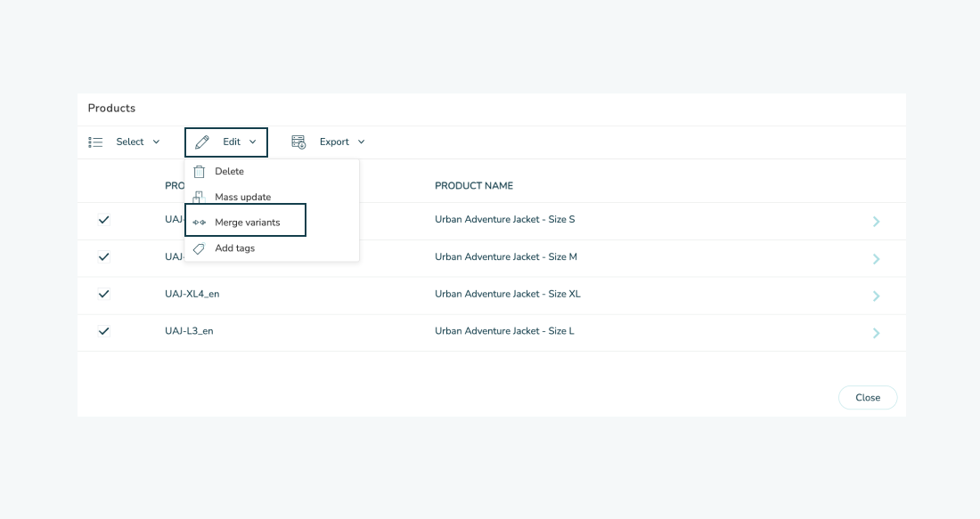The height and width of the screenshot is (519, 980).
Task: Uncheck the Size S jacket checkbox
Action: click(x=103, y=220)
